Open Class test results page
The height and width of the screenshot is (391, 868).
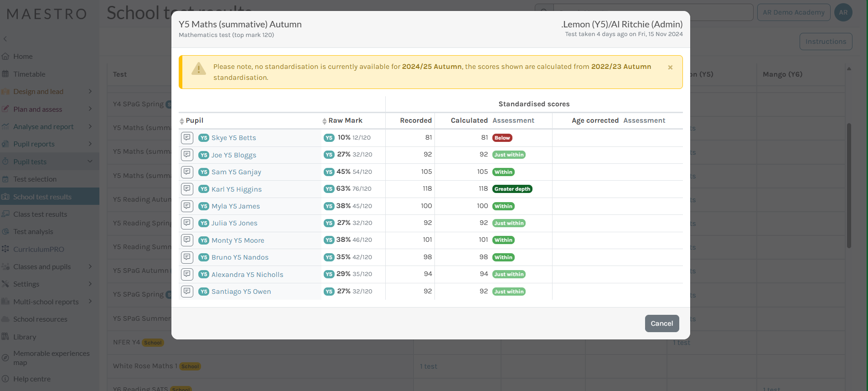(x=40, y=214)
